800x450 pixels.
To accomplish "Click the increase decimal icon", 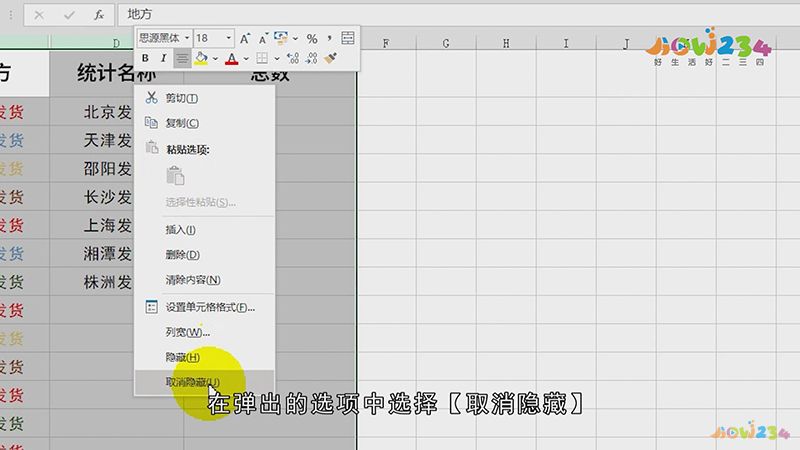I will [x=293, y=58].
